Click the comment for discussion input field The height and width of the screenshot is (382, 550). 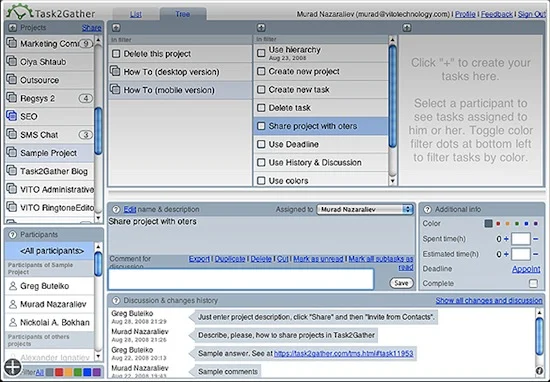click(x=241, y=279)
